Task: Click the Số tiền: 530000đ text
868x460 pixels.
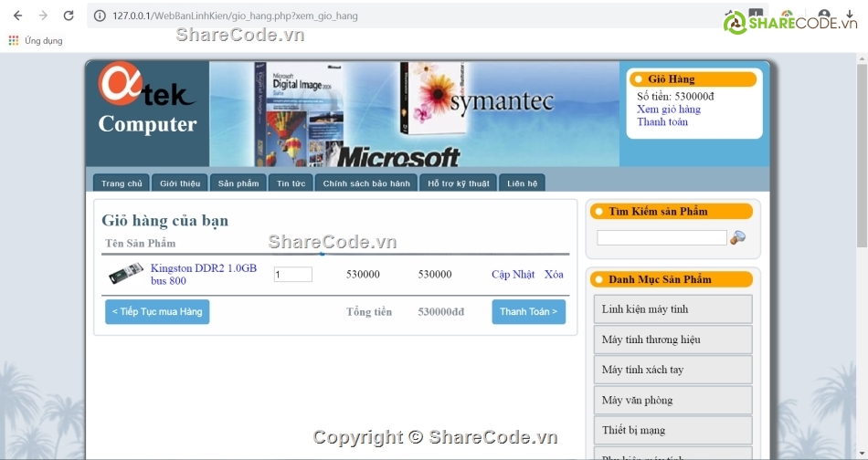Action: pos(675,96)
